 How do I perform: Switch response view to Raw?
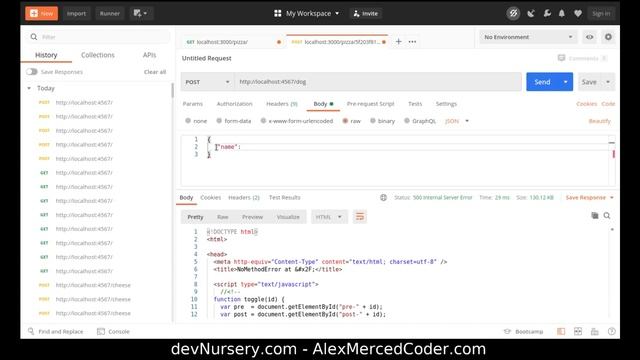click(x=222, y=217)
